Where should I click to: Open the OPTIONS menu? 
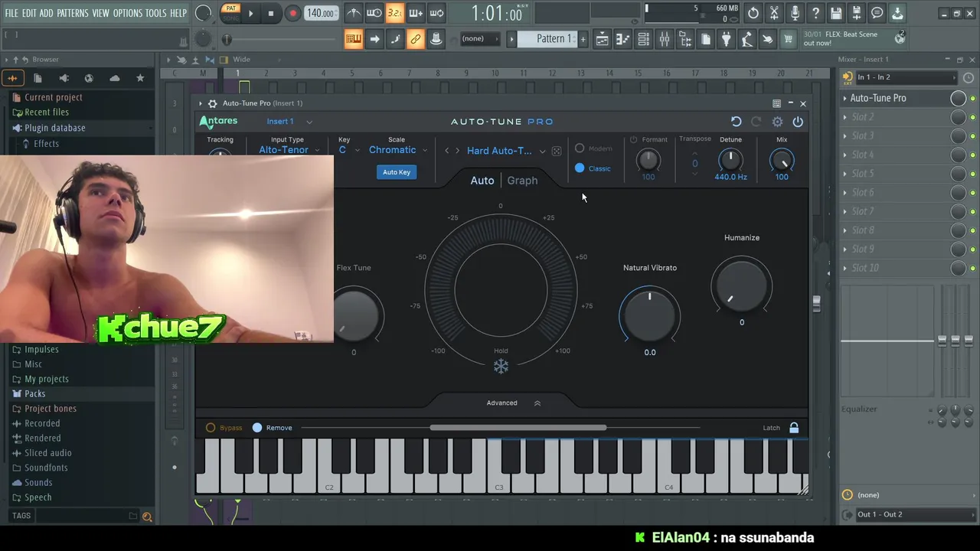click(x=128, y=13)
